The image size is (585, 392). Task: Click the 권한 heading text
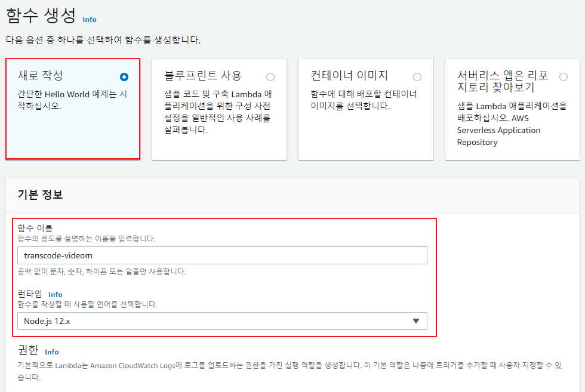point(28,350)
